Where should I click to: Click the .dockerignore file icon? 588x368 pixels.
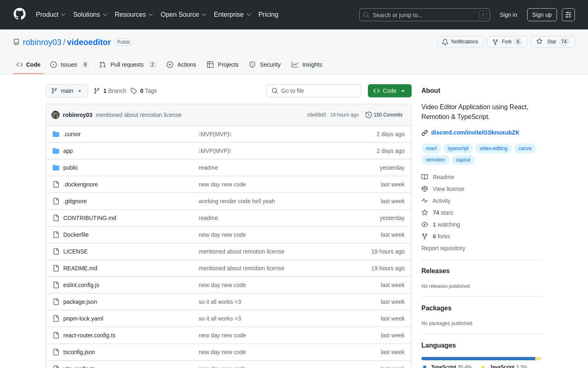(x=56, y=184)
